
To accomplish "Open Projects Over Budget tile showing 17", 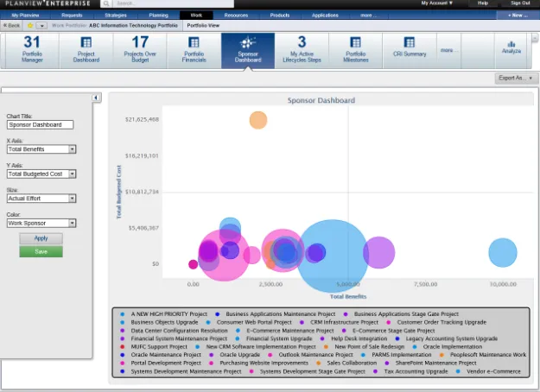I will tap(140, 50).
